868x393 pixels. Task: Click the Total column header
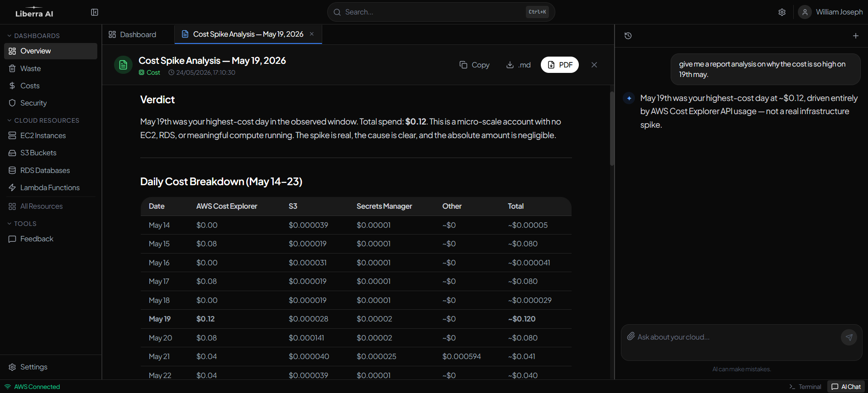(x=515, y=206)
